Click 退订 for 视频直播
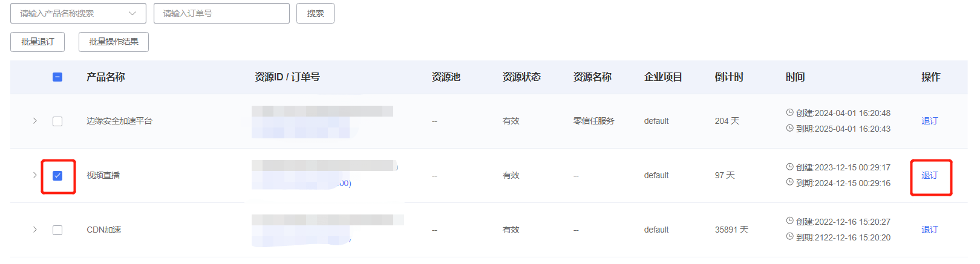This screenshot has height=264, width=980. pos(930,175)
